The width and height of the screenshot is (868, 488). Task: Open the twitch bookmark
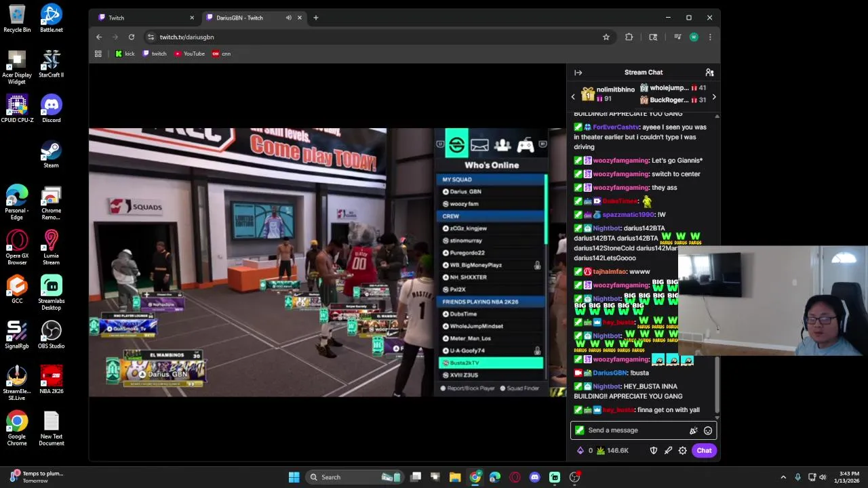tap(155, 54)
